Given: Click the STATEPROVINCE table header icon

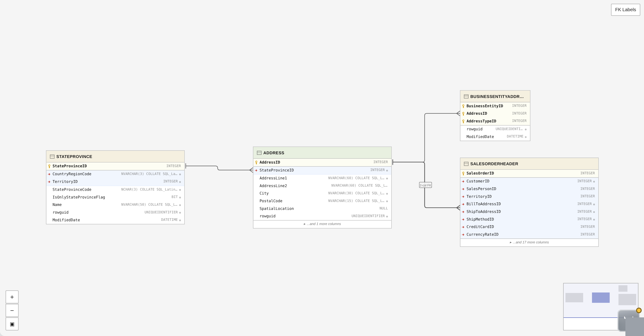Looking at the screenshot, I should [52, 156].
